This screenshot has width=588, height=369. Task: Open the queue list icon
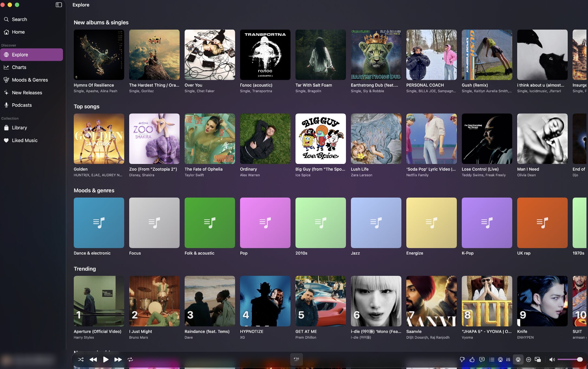(x=492, y=360)
